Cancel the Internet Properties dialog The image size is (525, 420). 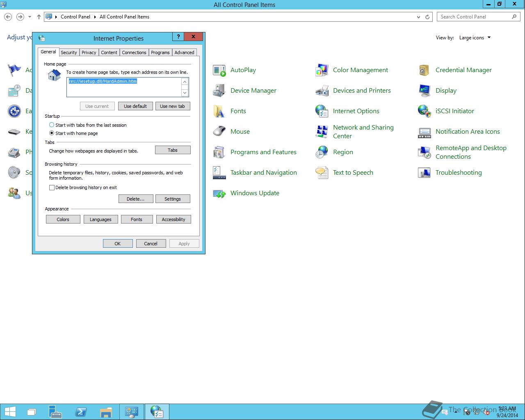click(151, 244)
